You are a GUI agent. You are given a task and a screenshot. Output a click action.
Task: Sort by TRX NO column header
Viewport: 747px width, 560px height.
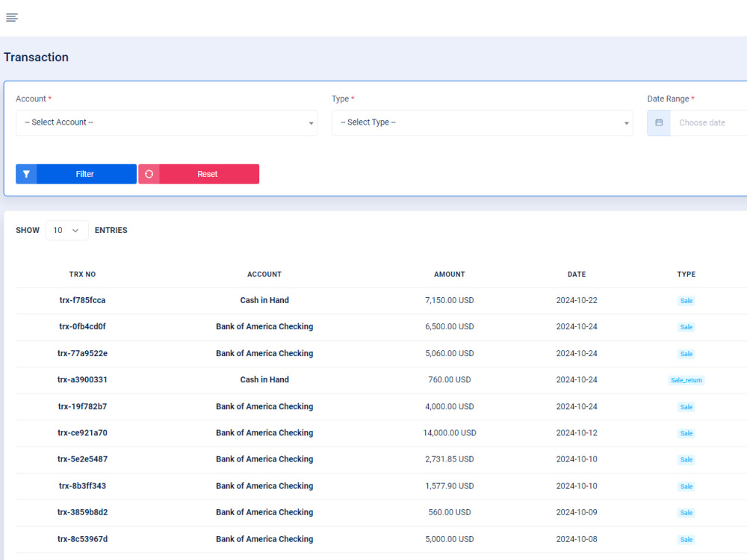[x=82, y=274]
